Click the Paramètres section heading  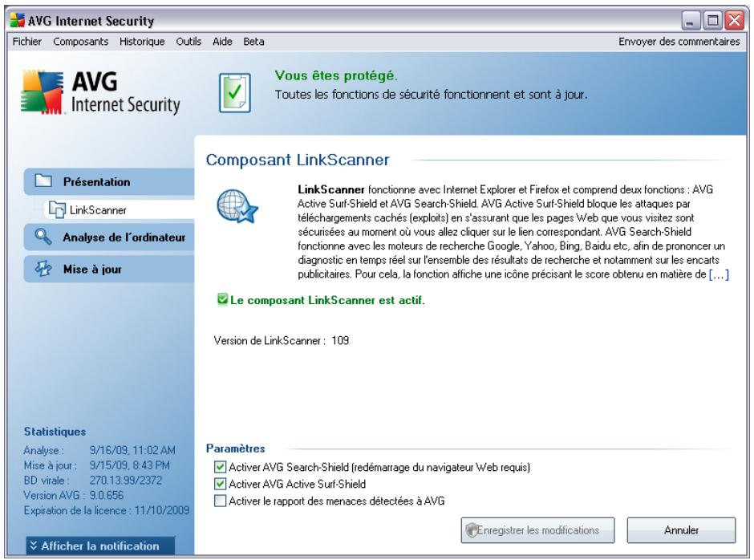coord(235,448)
